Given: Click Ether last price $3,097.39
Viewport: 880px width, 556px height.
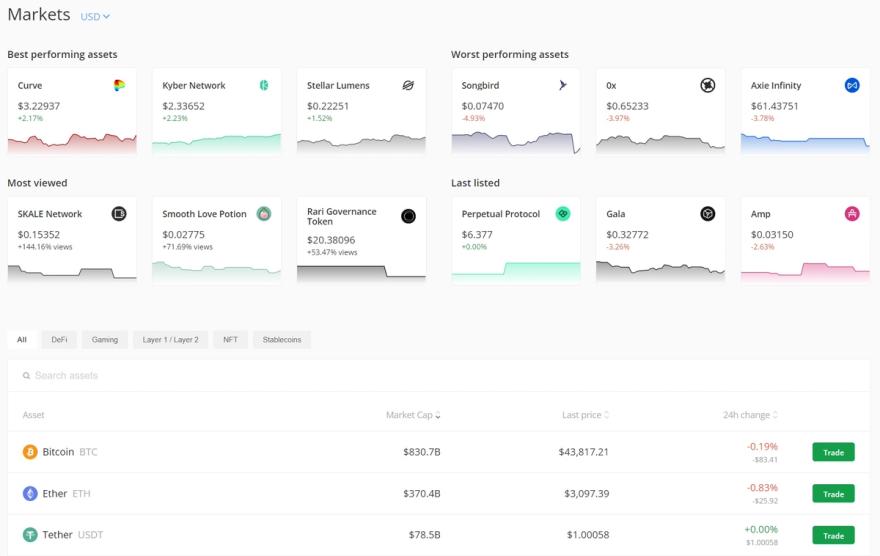Looking at the screenshot, I should point(586,493).
